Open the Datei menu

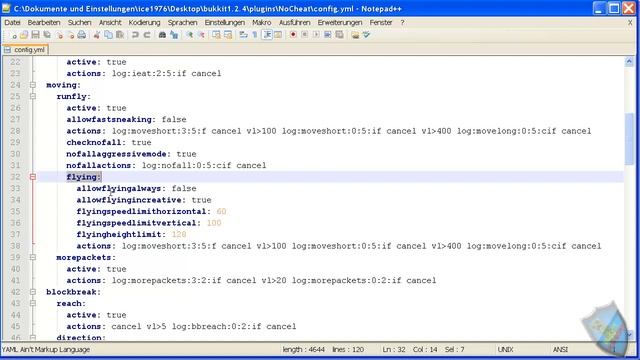12,22
